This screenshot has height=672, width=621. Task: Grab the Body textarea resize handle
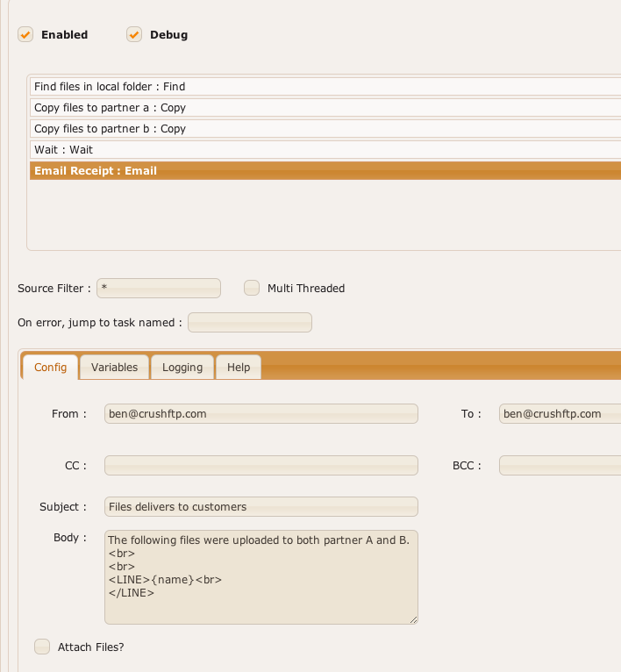[413, 619]
